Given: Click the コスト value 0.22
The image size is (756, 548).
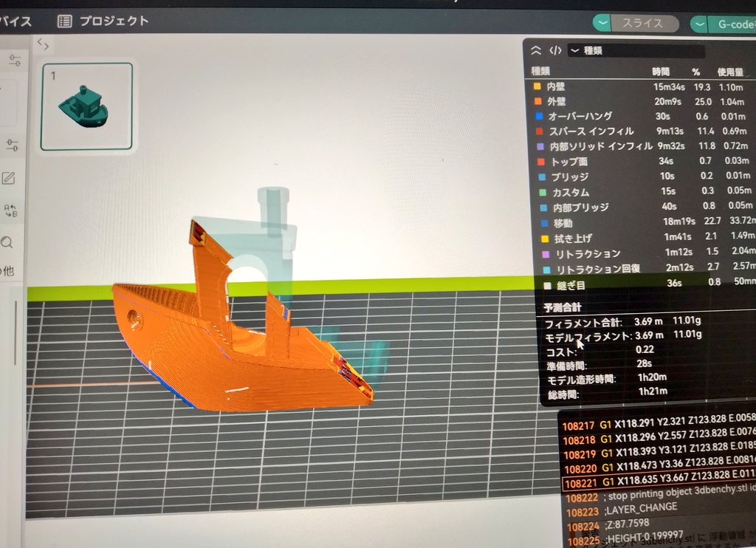Looking at the screenshot, I should [645, 349].
